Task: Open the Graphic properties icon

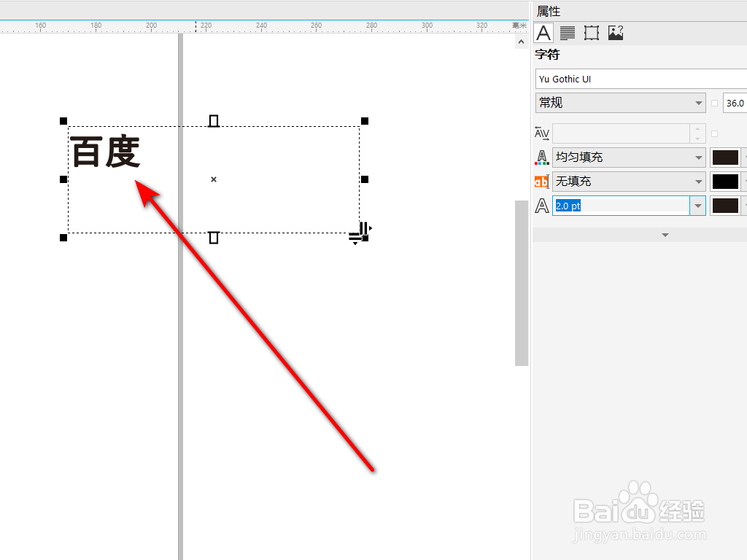Action: [615, 32]
